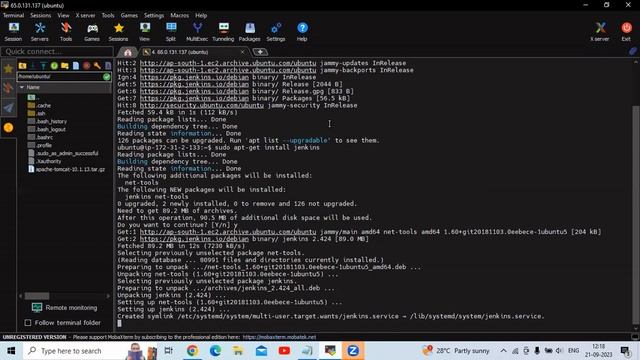The height and width of the screenshot is (360, 640).
Task: Select the .profile file
Action: pyautogui.click(x=40, y=145)
